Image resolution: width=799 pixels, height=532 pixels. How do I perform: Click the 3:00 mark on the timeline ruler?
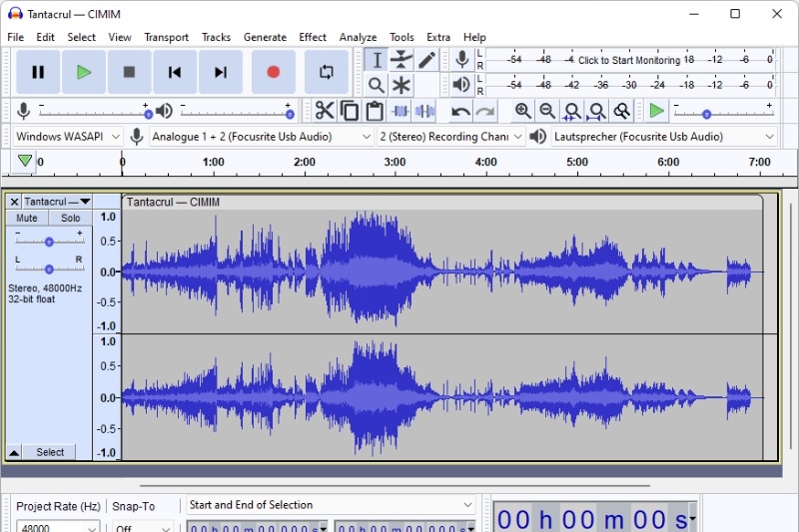pos(395,162)
